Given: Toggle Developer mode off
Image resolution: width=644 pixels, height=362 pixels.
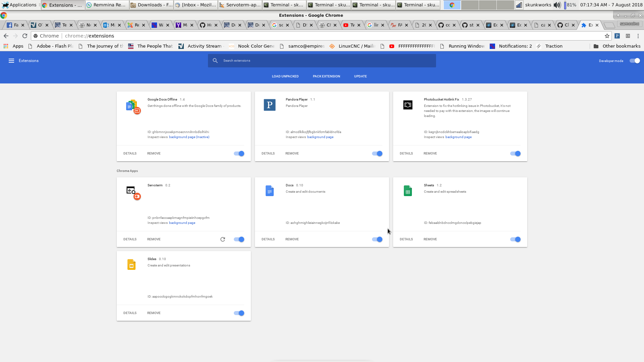Looking at the screenshot, I should [x=635, y=61].
